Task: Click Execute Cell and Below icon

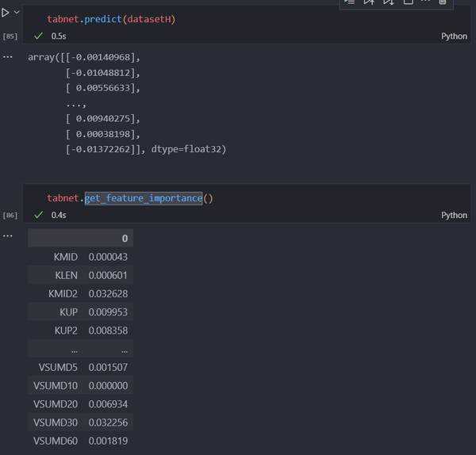Action: point(388,2)
